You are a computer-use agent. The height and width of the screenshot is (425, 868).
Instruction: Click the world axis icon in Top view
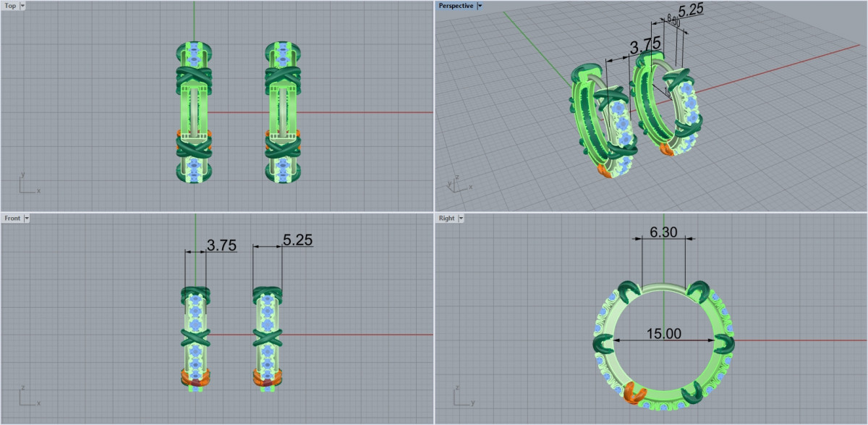(x=29, y=184)
